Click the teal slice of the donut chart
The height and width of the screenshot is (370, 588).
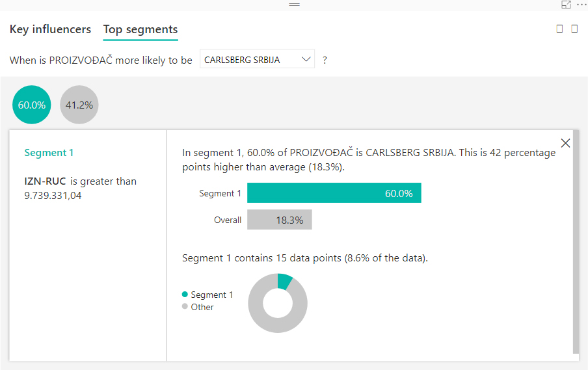pyautogui.click(x=284, y=281)
